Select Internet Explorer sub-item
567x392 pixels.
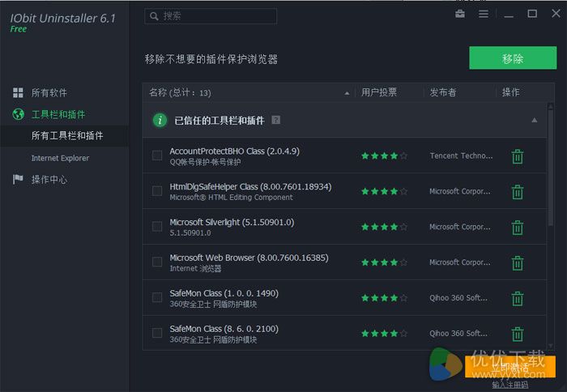pos(60,158)
